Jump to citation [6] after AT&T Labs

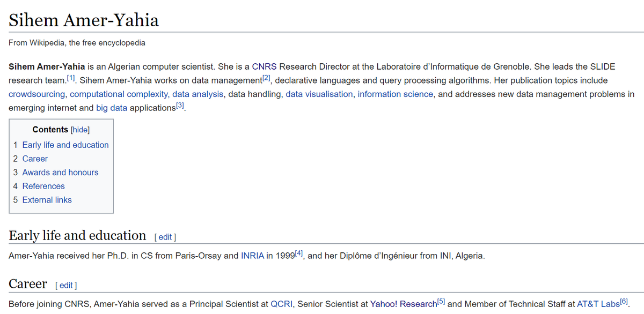point(624,302)
